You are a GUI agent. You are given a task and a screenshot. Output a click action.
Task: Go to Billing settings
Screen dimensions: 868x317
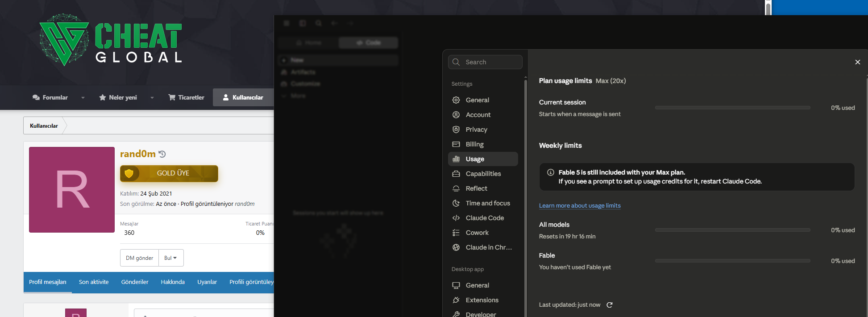tap(483, 144)
